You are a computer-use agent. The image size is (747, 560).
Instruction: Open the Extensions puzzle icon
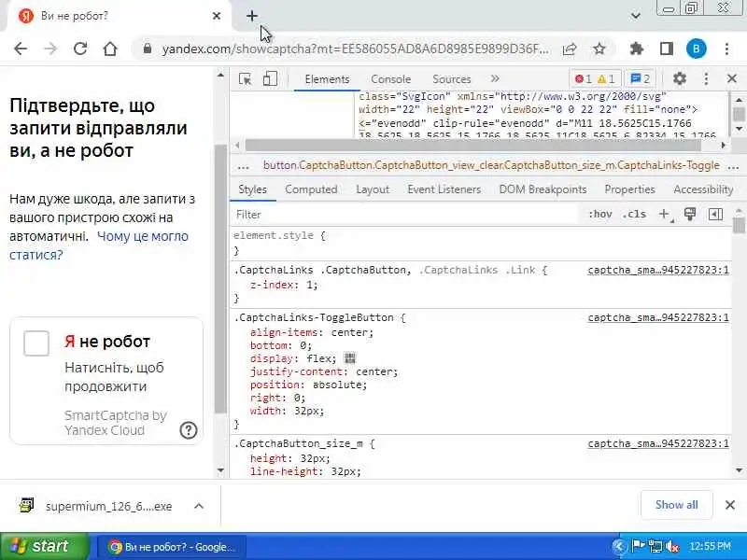pos(637,49)
